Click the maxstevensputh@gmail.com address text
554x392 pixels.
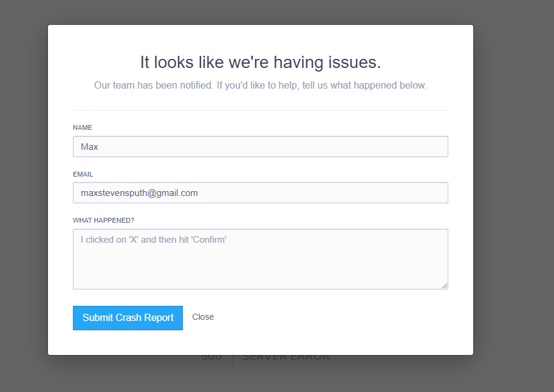click(x=139, y=193)
